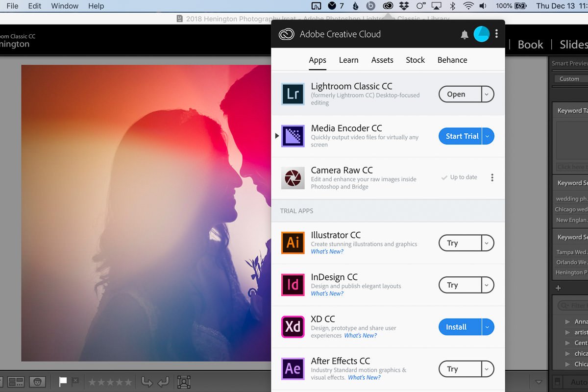Click the keyword tags entry field
Image resolution: width=588 pixels, height=392 pixels.
coord(572,167)
